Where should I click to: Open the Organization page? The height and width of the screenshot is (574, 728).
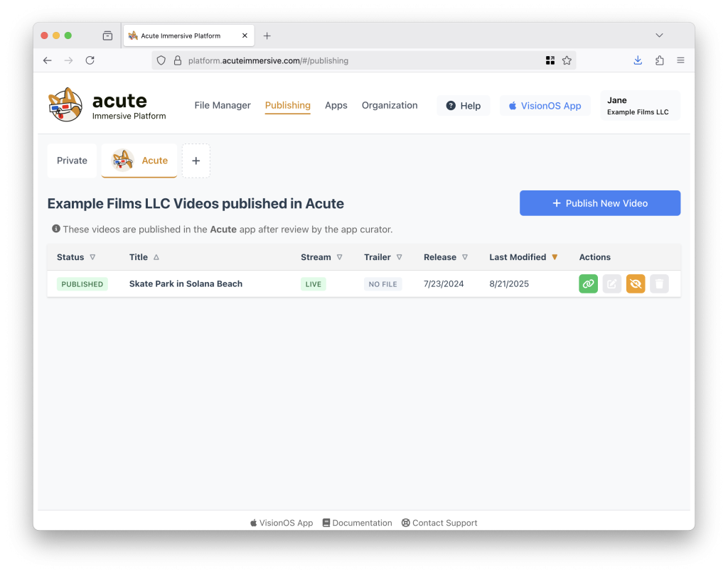coord(390,105)
